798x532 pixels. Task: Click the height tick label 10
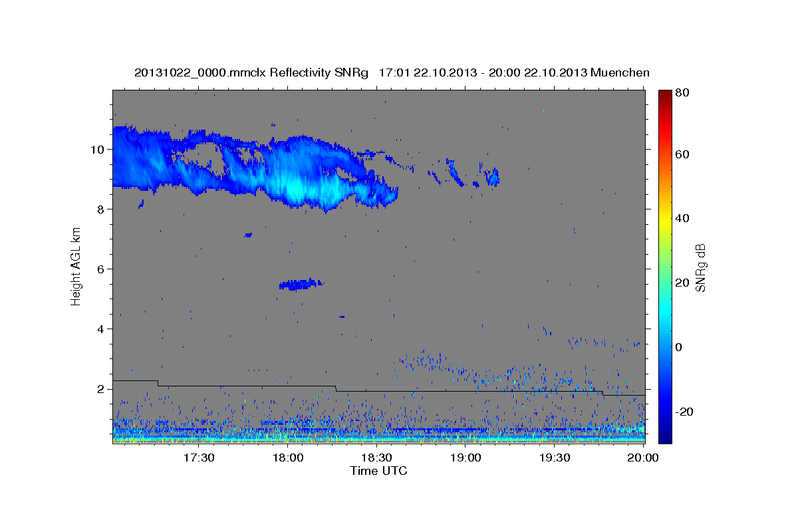[98, 150]
